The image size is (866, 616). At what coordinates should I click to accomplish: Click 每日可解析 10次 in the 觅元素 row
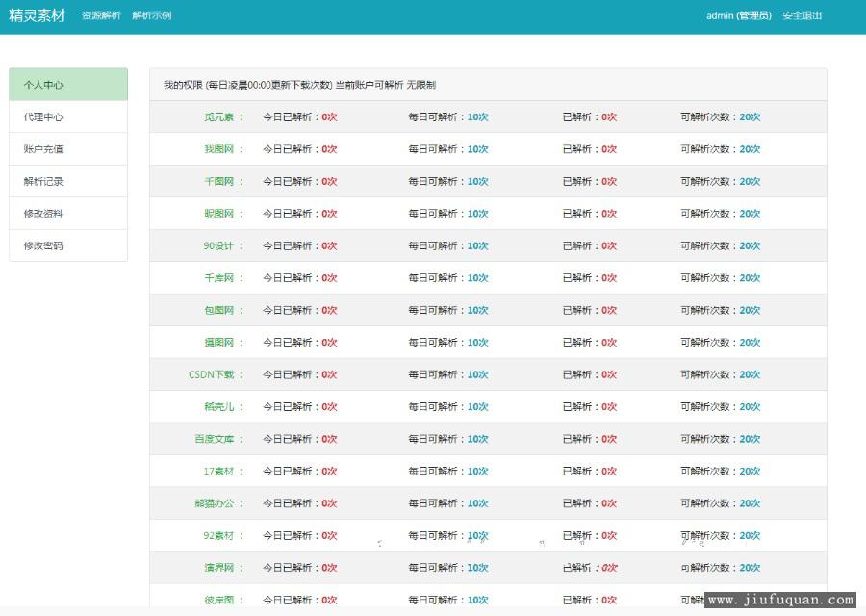pos(447,116)
